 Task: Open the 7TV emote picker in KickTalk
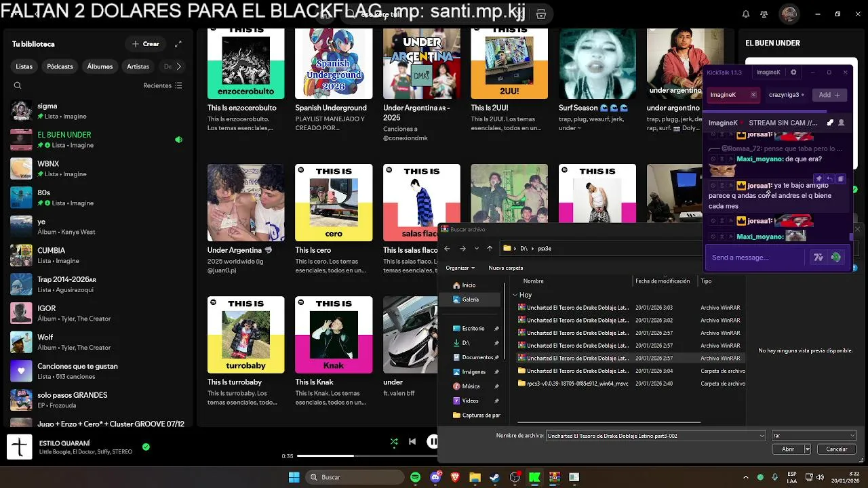818,258
